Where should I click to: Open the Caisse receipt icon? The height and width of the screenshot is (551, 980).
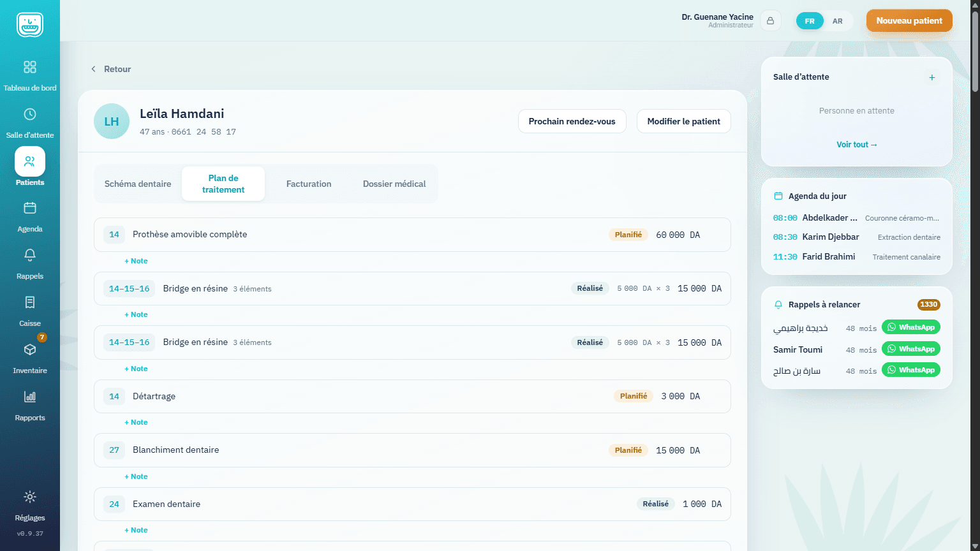pos(30,302)
